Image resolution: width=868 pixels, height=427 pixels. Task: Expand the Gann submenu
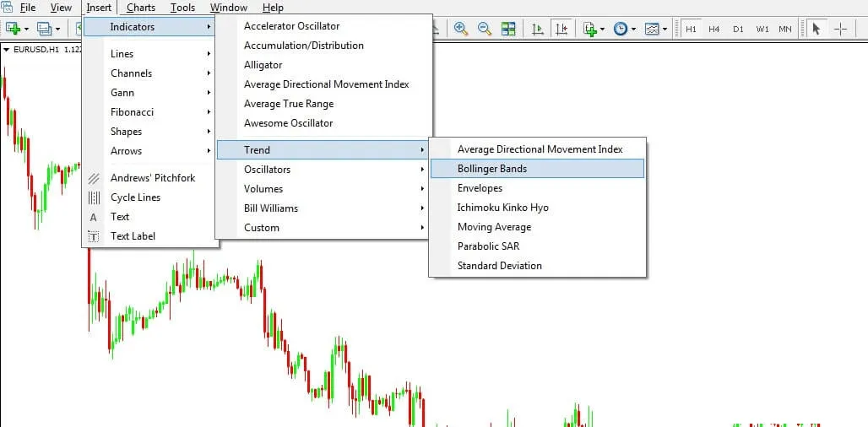[149, 92]
